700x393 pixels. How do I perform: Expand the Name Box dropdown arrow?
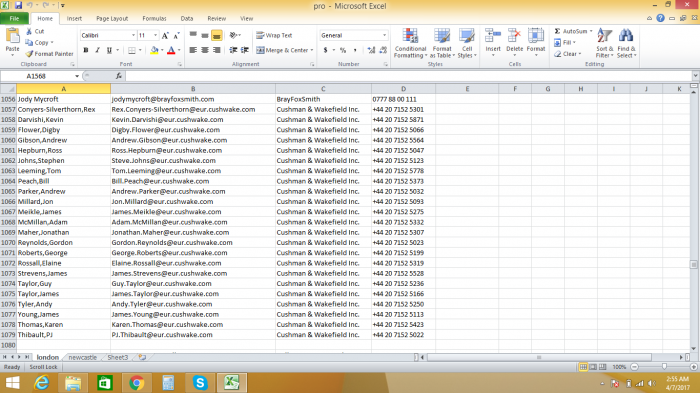[x=77, y=76]
